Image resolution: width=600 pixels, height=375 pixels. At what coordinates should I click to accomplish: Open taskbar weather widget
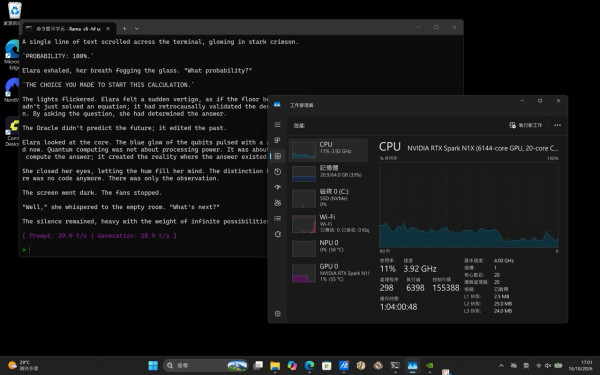23,365
